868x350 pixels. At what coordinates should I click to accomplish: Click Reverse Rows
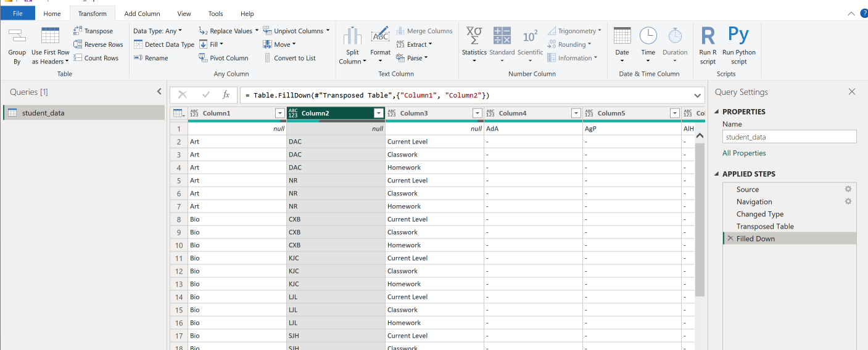point(98,44)
